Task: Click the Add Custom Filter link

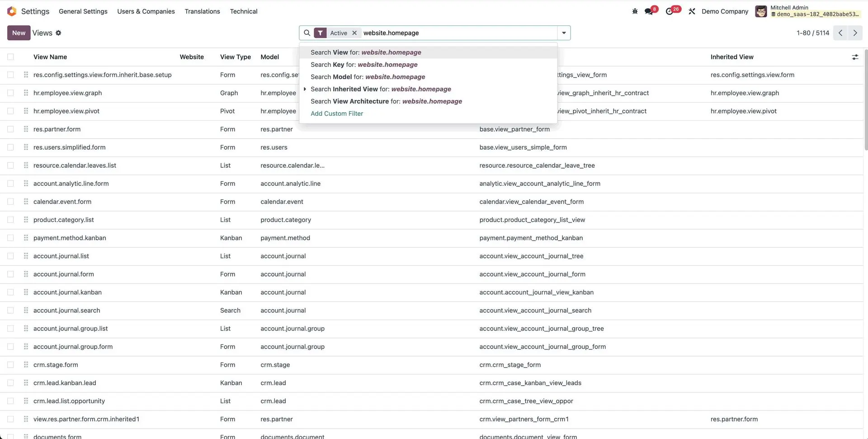Action: (337, 113)
